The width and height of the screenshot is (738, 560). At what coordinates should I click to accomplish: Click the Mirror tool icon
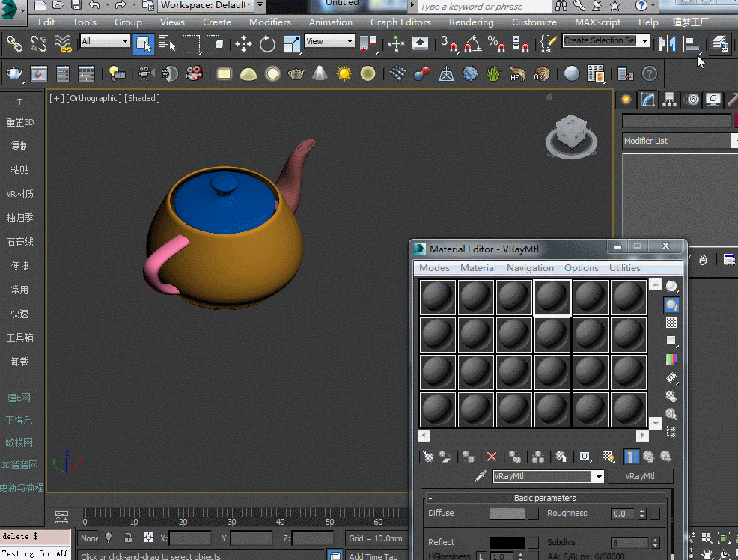point(666,43)
